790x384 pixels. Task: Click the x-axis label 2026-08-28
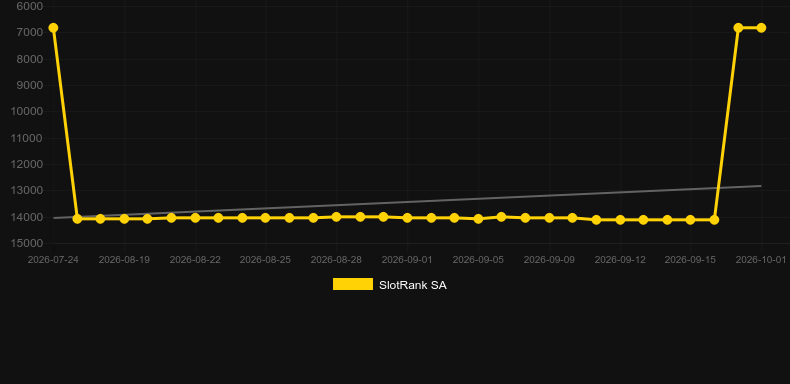pos(336,260)
